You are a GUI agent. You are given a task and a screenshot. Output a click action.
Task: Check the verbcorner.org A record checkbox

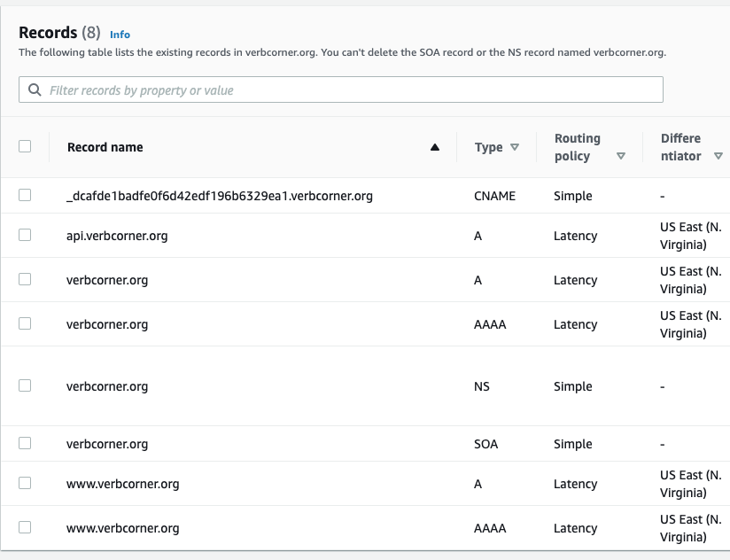pos(27,280)
